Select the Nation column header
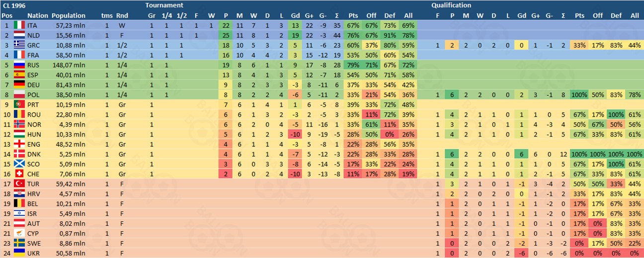This screenshot has height=258, width=644. click(x=37, y=15)
